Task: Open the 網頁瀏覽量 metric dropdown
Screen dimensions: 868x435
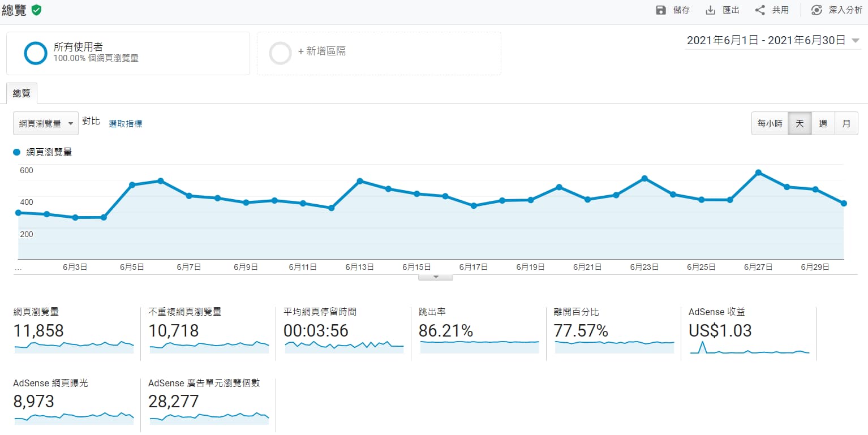Action: (46, 123)
